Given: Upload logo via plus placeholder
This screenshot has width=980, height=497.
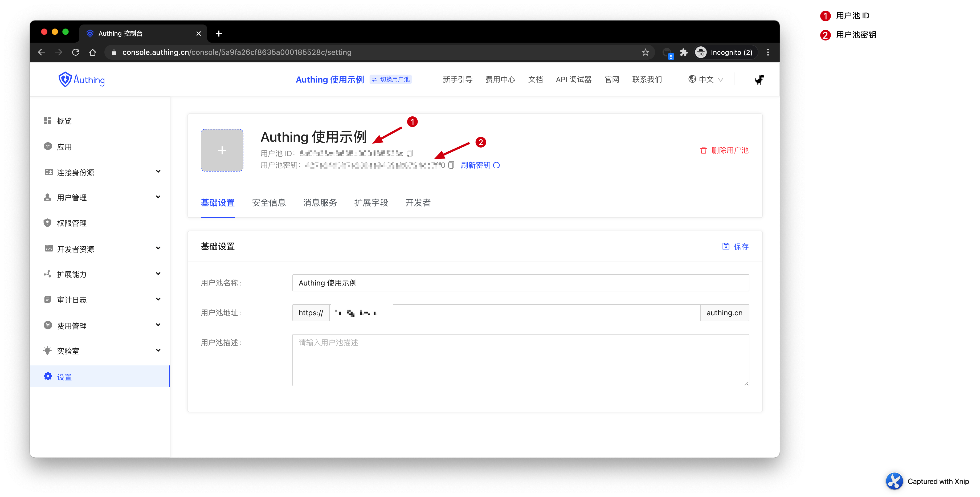Looking at the screenshot, I should pos(222,150).
